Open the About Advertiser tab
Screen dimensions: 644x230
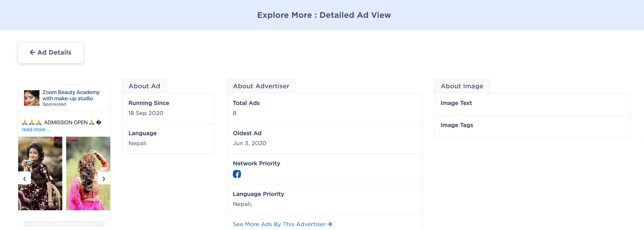click(x=261, y=86)
